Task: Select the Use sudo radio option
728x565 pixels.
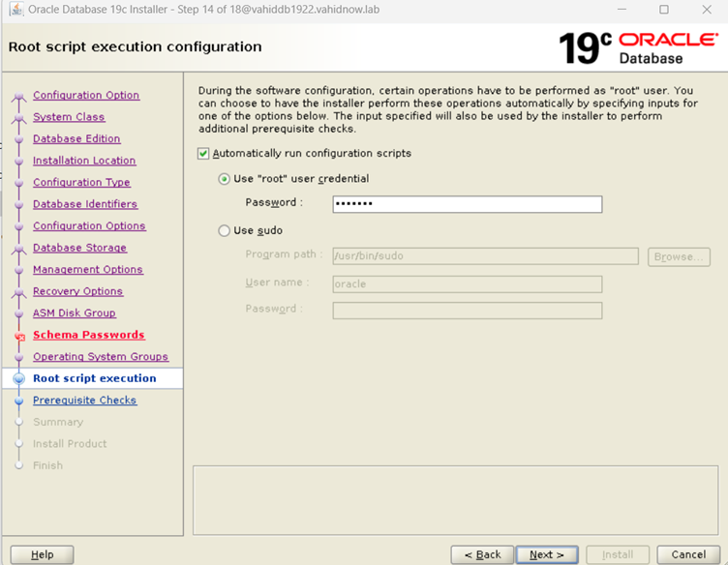Action: tap(225, 231)
